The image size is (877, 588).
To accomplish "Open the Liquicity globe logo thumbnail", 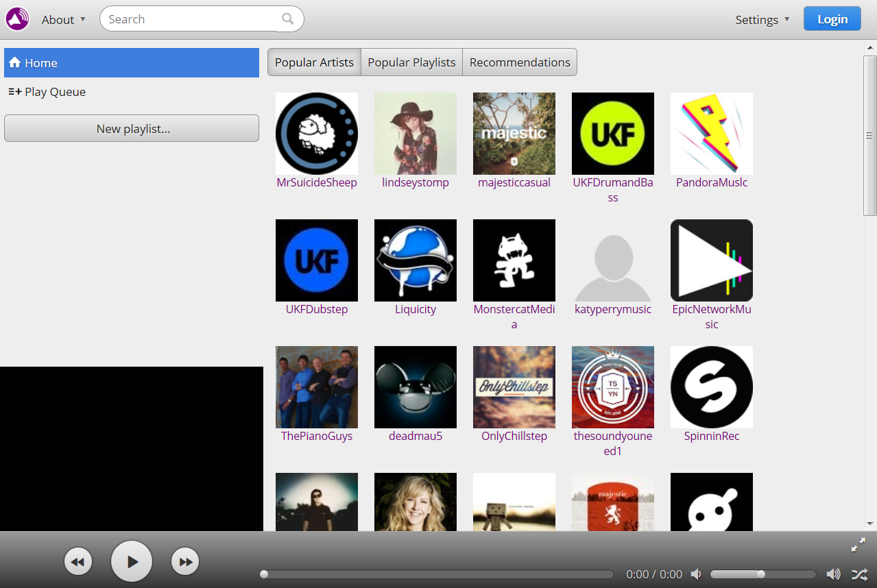I will 416,260.
